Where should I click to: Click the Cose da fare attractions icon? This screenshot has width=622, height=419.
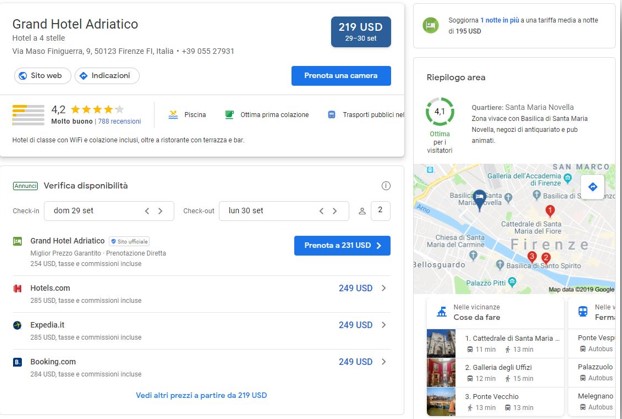point(442,312)
